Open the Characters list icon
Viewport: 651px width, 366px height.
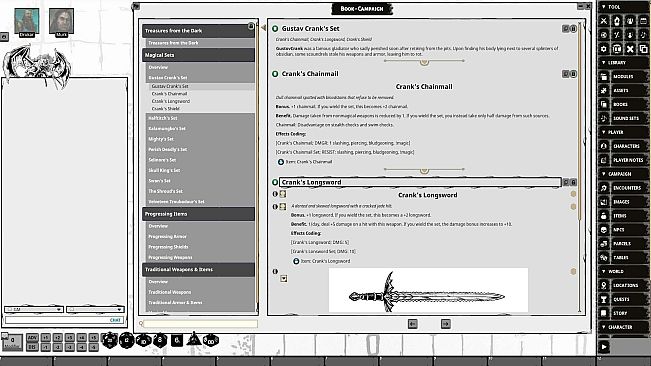604,146
